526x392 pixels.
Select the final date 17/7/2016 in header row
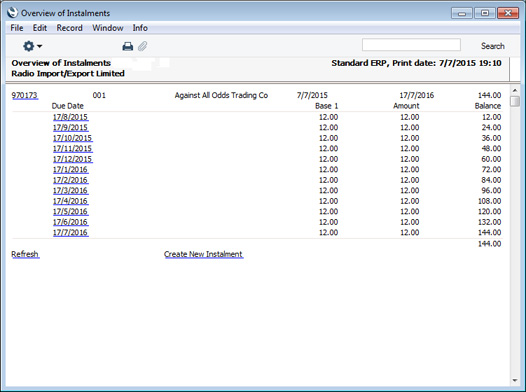417,96
